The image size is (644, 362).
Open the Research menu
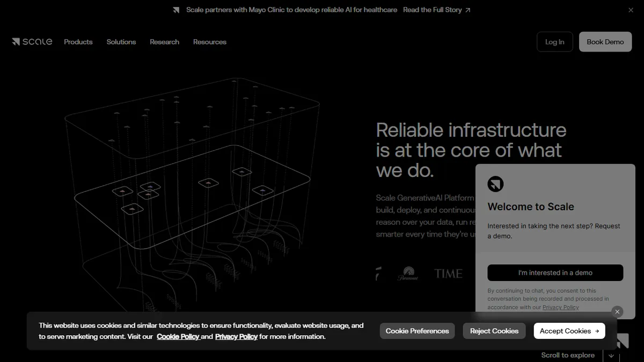click(164, 42)
